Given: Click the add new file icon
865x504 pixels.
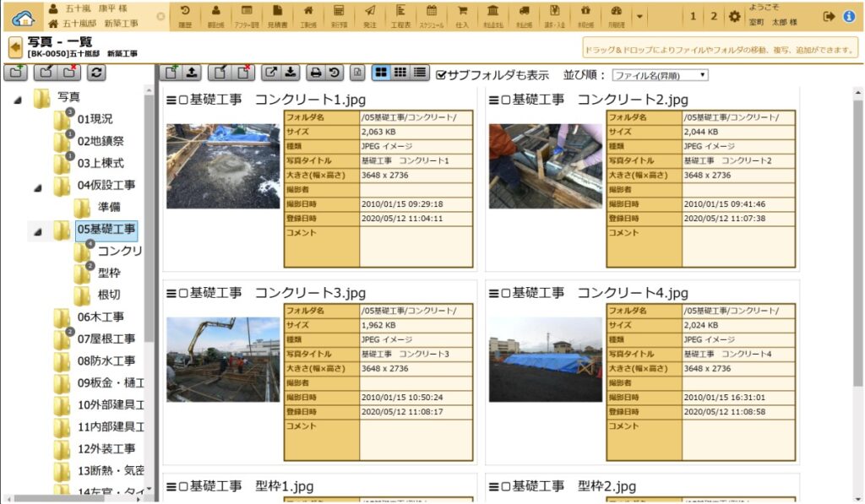Looking at the screenshot, I should tap(171, 73).
